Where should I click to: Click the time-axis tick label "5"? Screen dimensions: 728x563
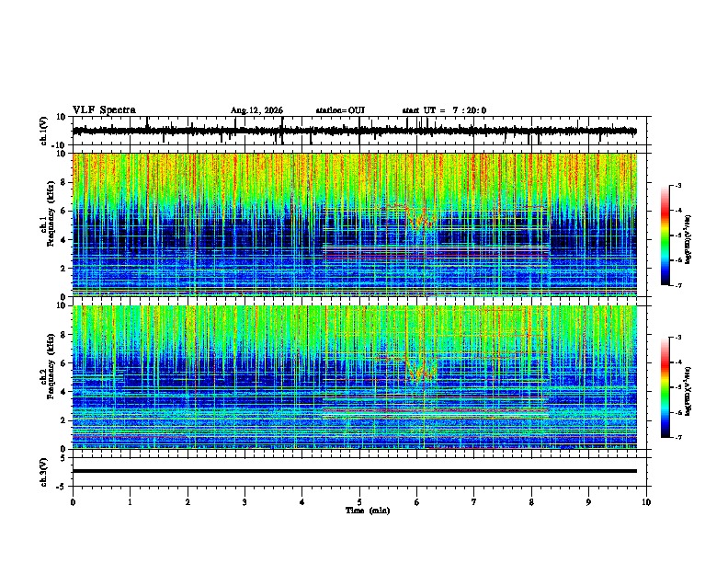(x=359, y=502)
